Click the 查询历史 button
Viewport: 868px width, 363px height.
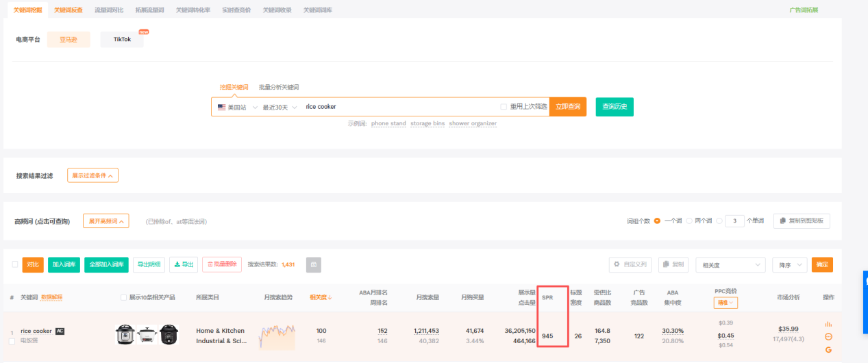615,107
